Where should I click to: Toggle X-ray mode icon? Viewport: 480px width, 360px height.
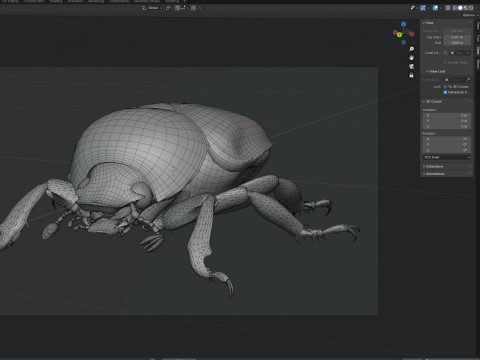(448, 8)
